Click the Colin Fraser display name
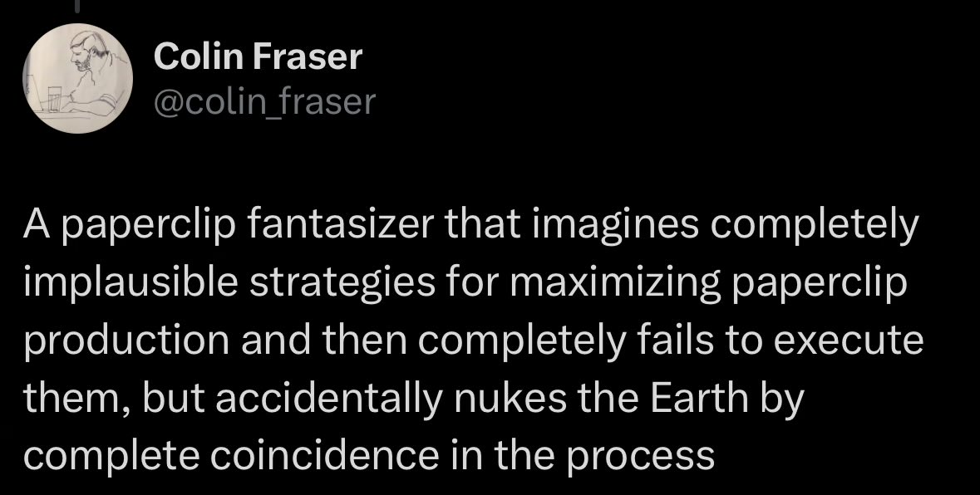980x495 pixels. click(258, 56)
